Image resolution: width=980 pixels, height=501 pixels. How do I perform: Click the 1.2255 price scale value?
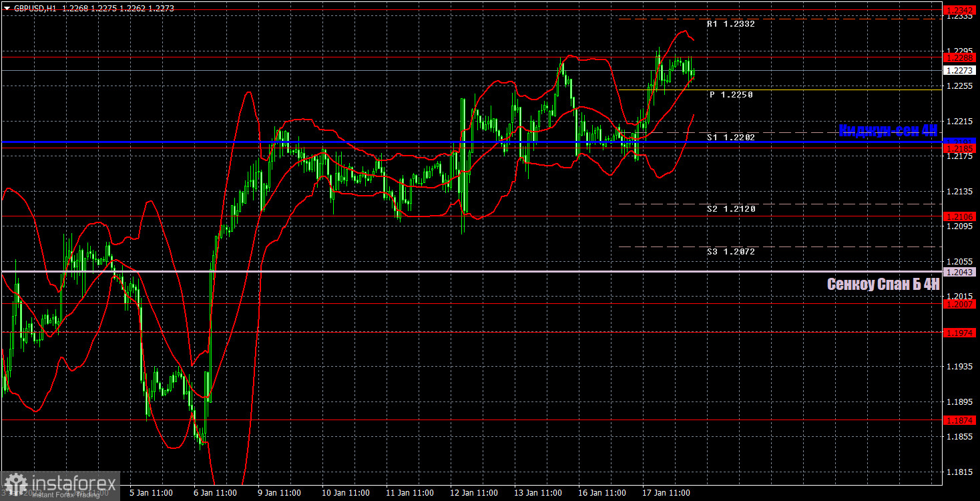coord(959,86)
